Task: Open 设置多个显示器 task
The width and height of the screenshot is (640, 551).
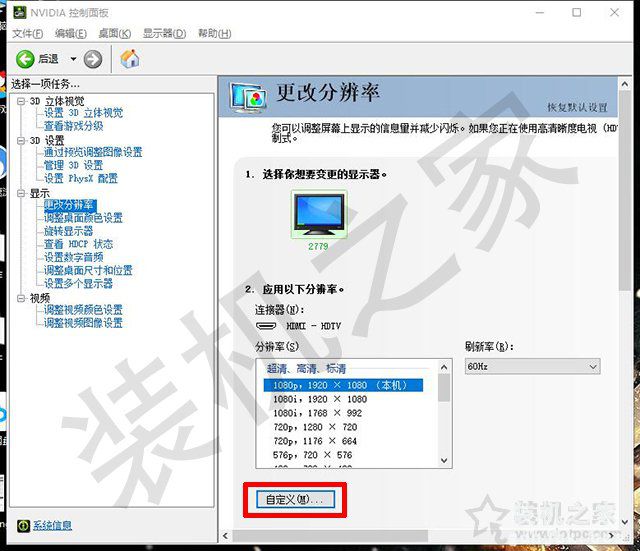Action: (78, 284)
